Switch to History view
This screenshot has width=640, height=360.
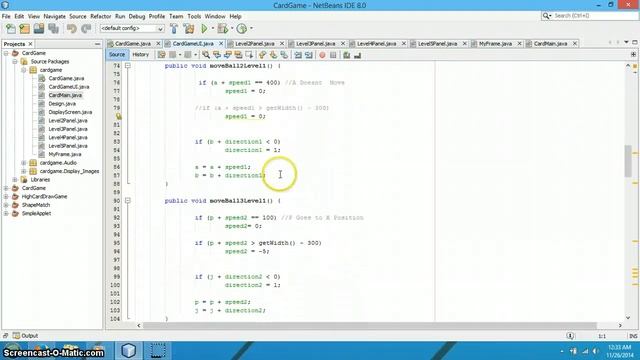[140, 55]
